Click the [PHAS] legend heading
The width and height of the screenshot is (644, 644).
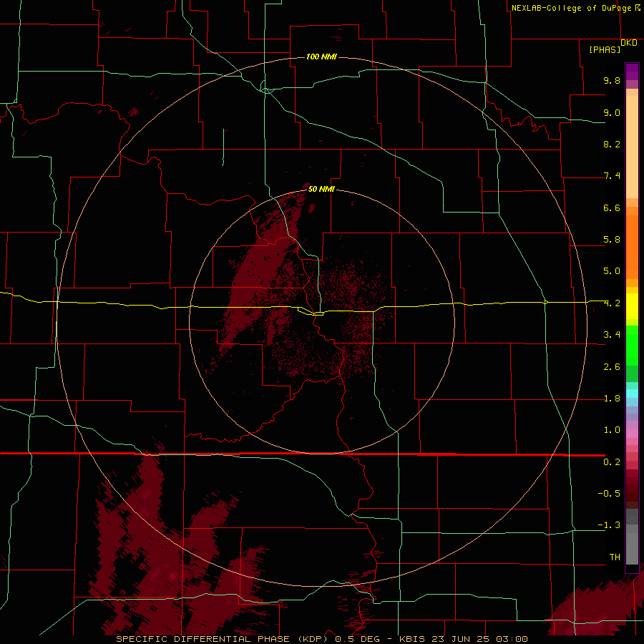[605, 50]
